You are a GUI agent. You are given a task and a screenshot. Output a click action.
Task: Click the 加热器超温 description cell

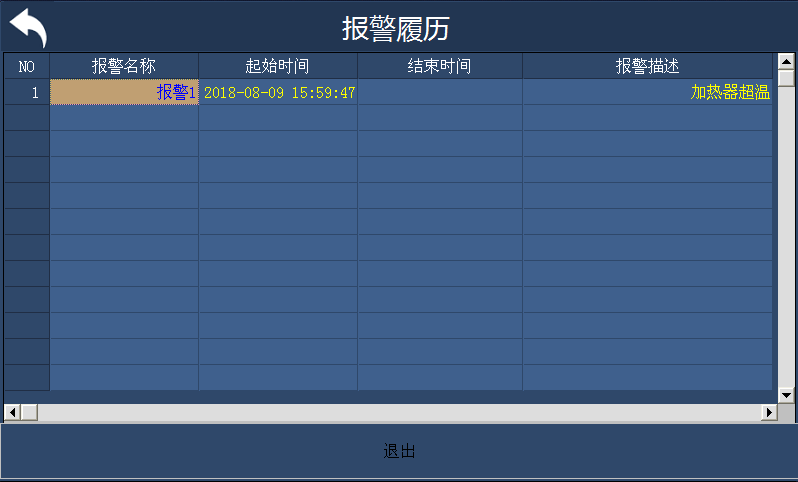(647, 92)
